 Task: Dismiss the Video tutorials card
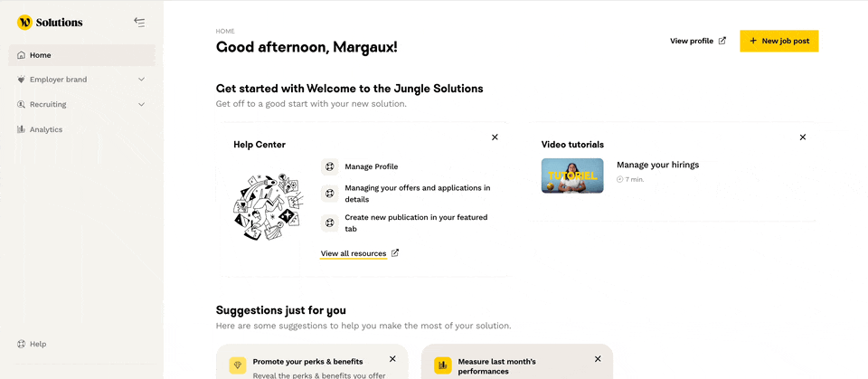pyautogui.click(x=803, y=137)
